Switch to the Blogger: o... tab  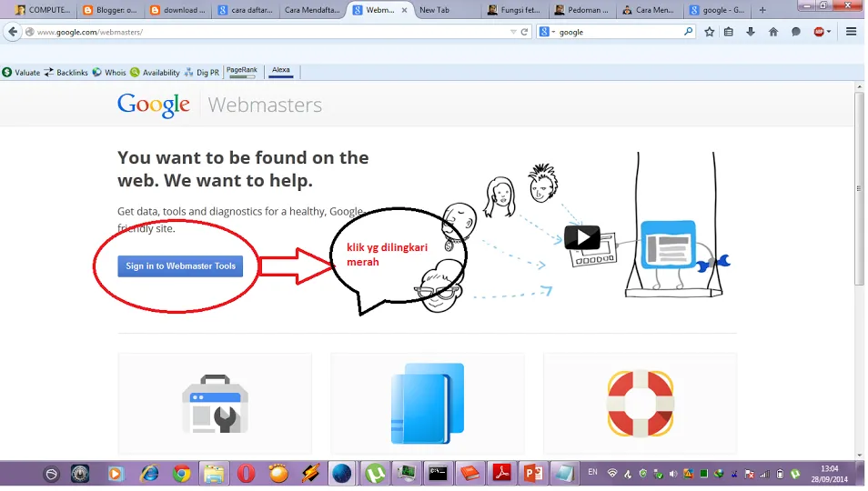110,10
